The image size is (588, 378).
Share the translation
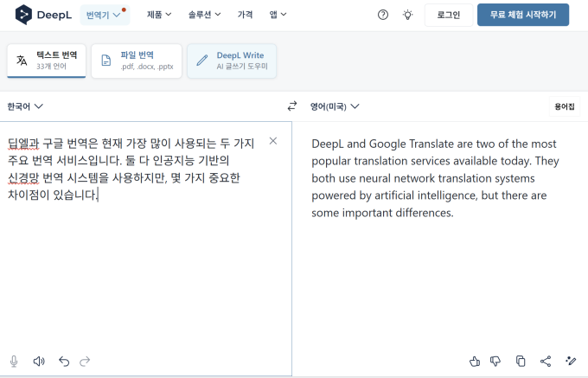click(546, 361)
